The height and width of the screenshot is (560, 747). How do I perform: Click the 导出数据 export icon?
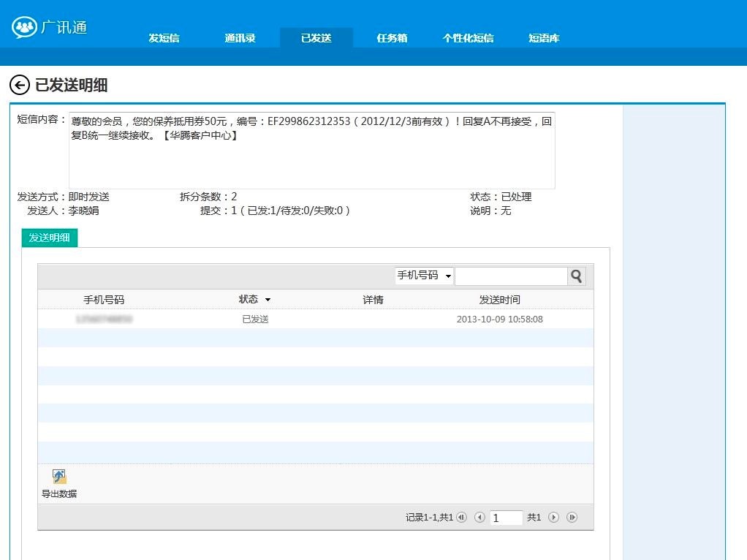[59, 477]
